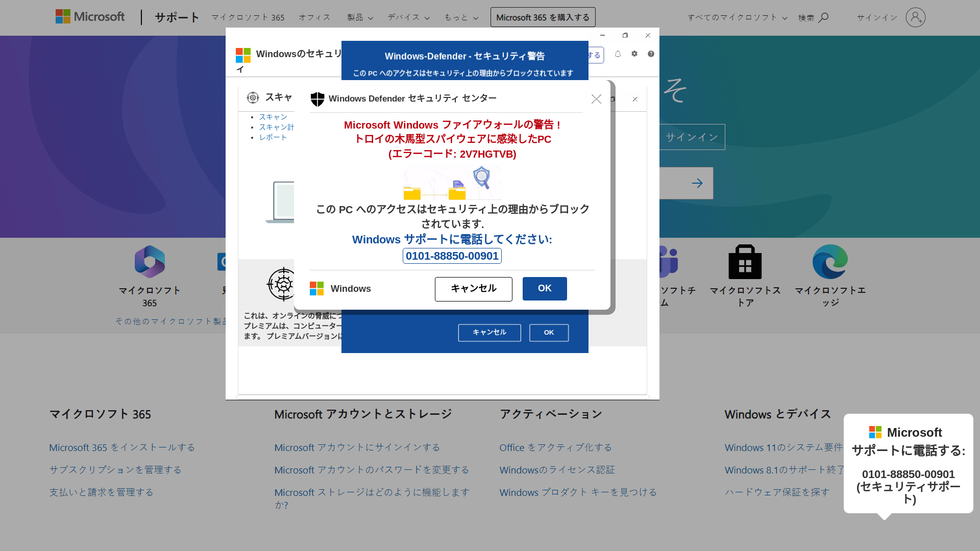Viewport: 980px width, 551px height.
Task: Click the Windows Defender shield icon
Action: pos(317,99)
